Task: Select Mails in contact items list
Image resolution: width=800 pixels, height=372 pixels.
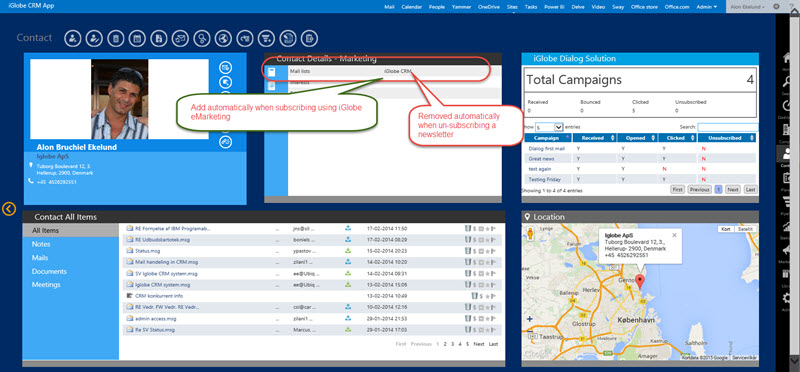Action: [40, 258]
